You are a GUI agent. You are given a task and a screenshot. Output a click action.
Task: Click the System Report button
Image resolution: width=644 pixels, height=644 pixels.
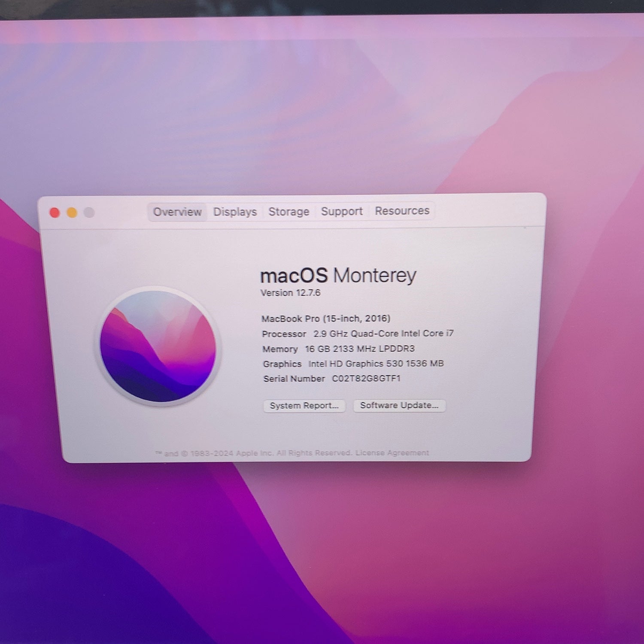[304, 406]
